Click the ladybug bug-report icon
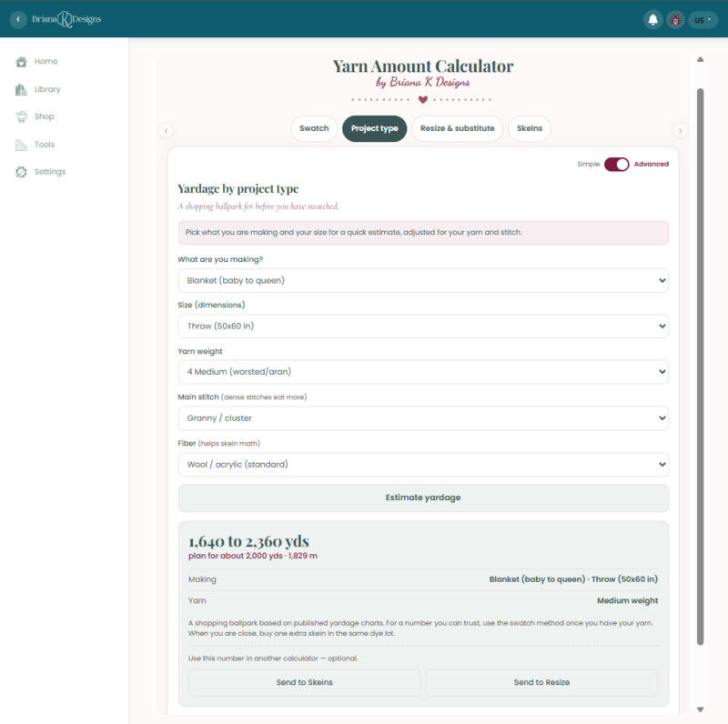 [x=675, y=19]
